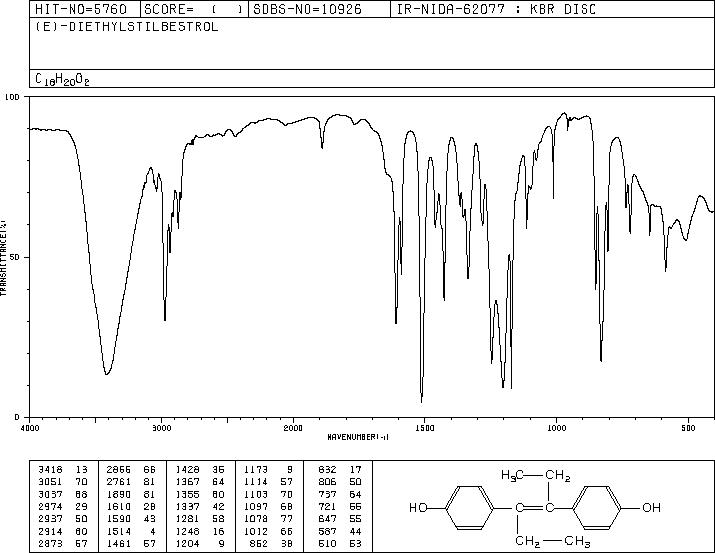Select peak value 1355 in the table
The width and height of the screenshot is (715, 553).
pos(187,494)
